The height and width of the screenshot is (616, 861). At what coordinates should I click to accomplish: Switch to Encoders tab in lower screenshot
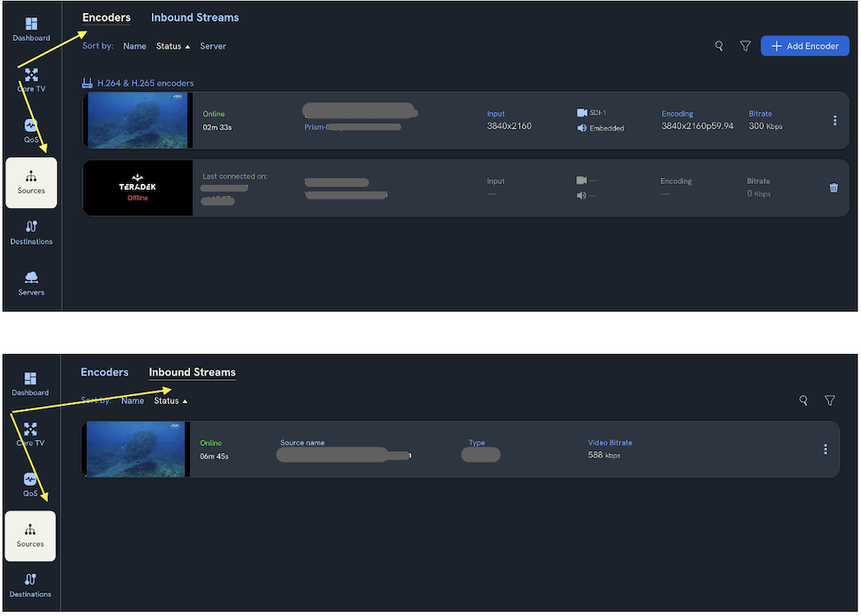point(104,372)
